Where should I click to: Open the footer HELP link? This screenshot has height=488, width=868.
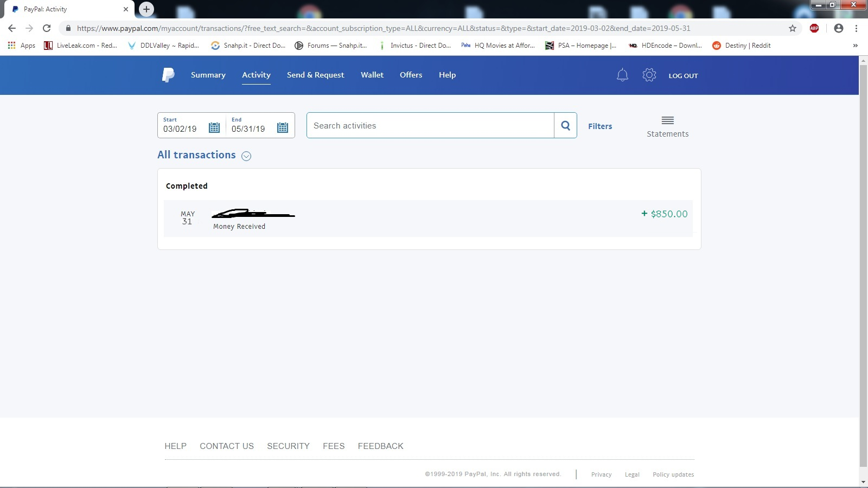pos(176,446)
